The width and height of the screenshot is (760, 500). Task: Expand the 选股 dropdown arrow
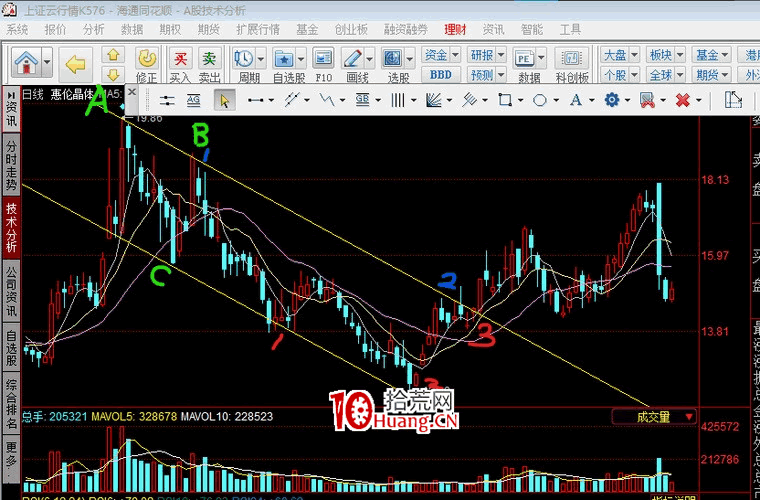410,60
